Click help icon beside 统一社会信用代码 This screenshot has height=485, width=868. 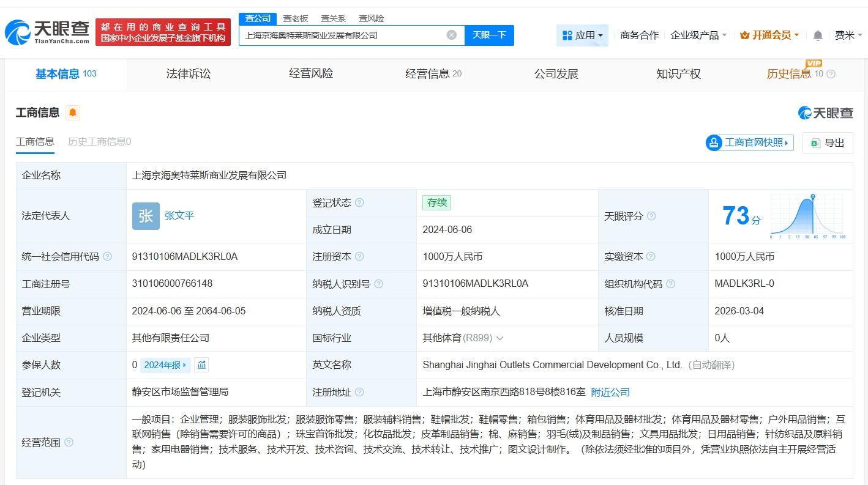(108, 257)
